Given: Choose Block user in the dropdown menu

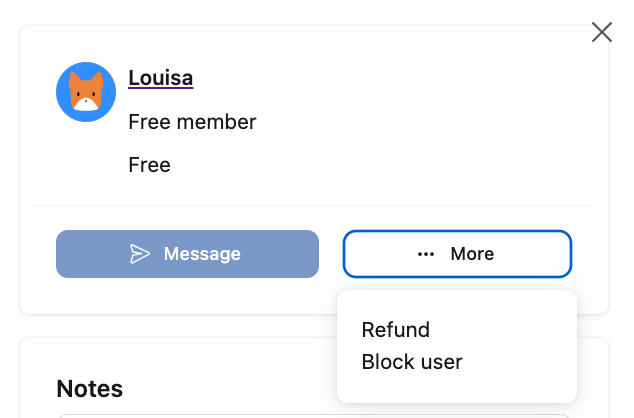Looking at the screenshot, I should [412, 361].
